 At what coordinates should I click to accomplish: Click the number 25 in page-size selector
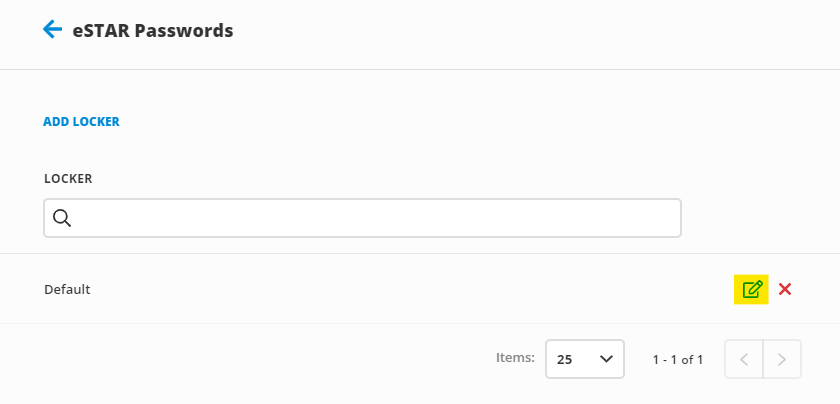(565, 359)
